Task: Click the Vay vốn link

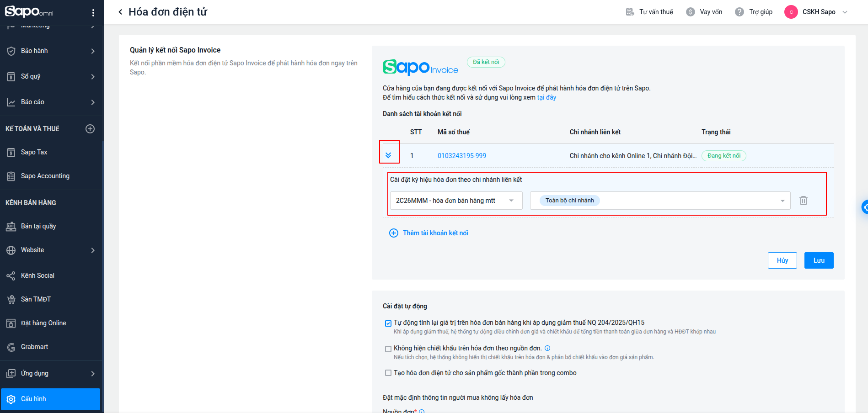Action: (x=711, y=12)
